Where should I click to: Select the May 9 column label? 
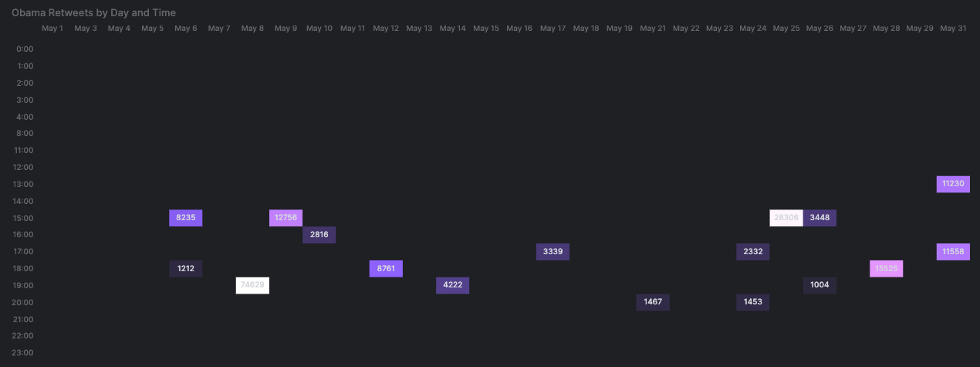[286, 29]
